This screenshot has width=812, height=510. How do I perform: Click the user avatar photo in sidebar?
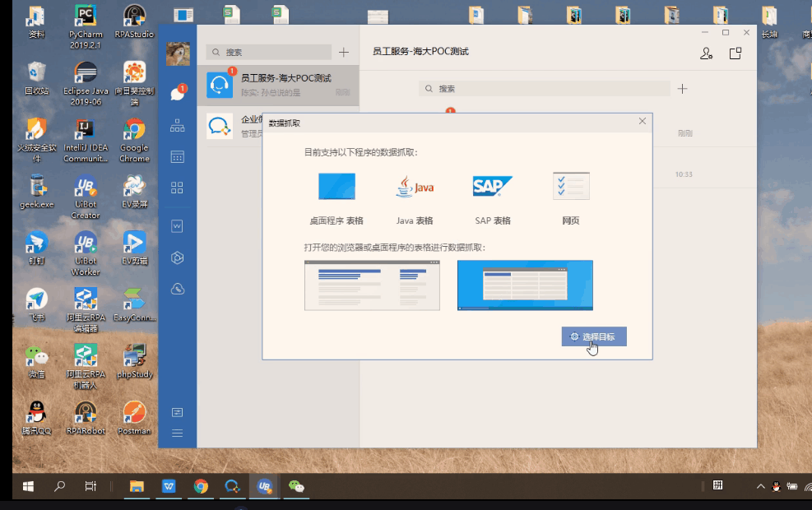coord(178,53)
